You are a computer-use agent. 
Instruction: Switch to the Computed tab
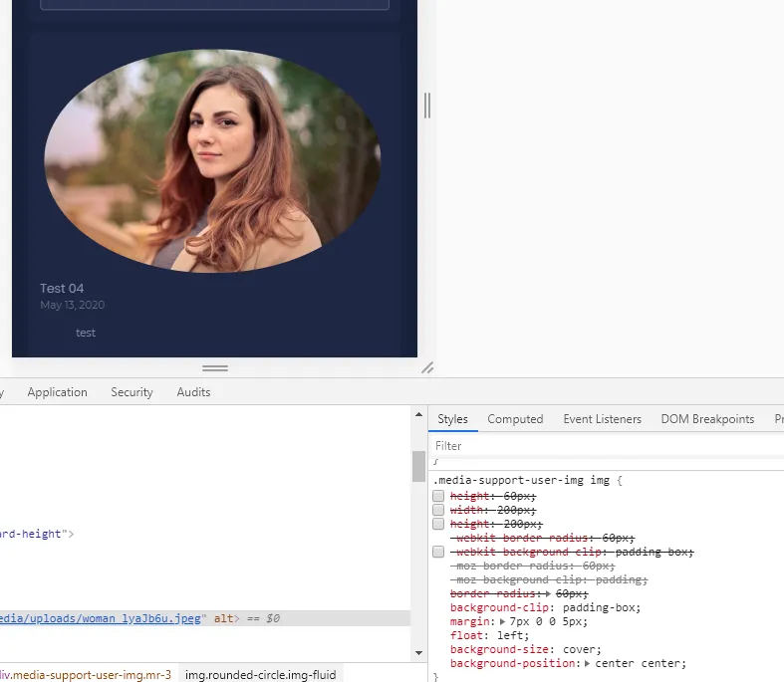pos(515,419)
